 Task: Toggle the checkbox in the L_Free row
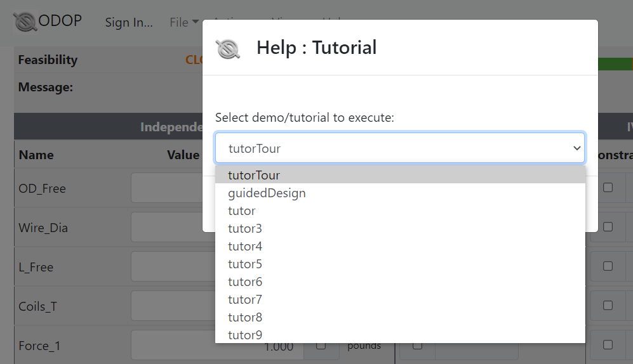[x=608, y=266]
